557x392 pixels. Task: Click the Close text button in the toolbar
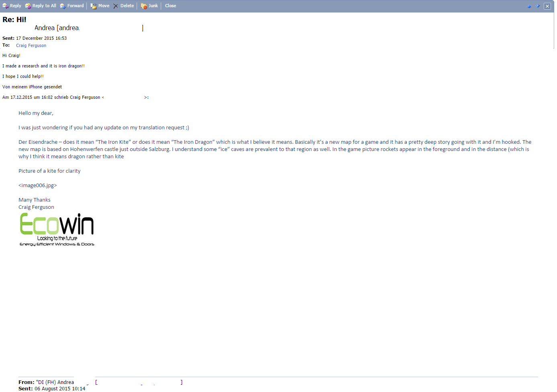[x=170, y=6]
